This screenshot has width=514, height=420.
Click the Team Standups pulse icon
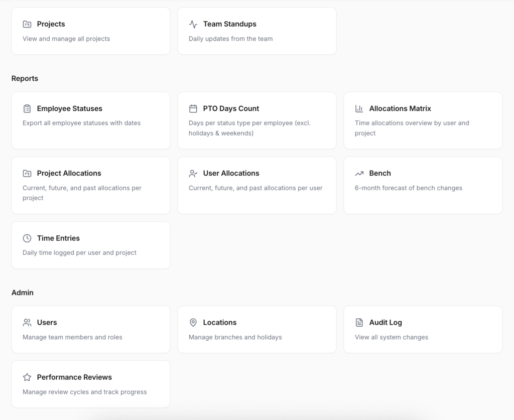193,24
